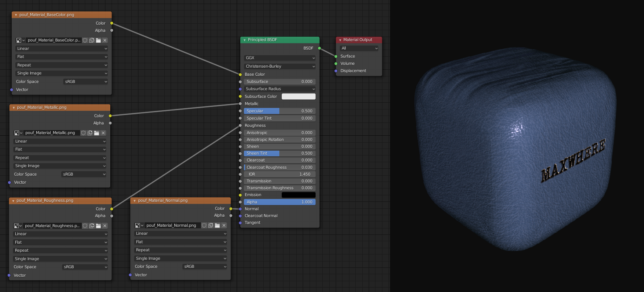Viewport: 644px width, 292px height.
Task: Open BaseColor node sRGB color space dropdown
Action: (86, 82)
